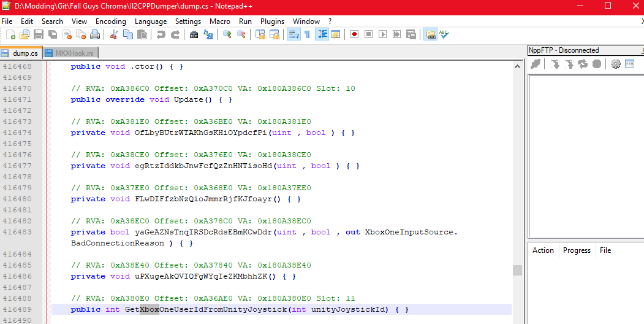This screenshot has width=644, height=324.
Task: Click the editor vertical scrollbar thumb
Action: pos(518,271)
